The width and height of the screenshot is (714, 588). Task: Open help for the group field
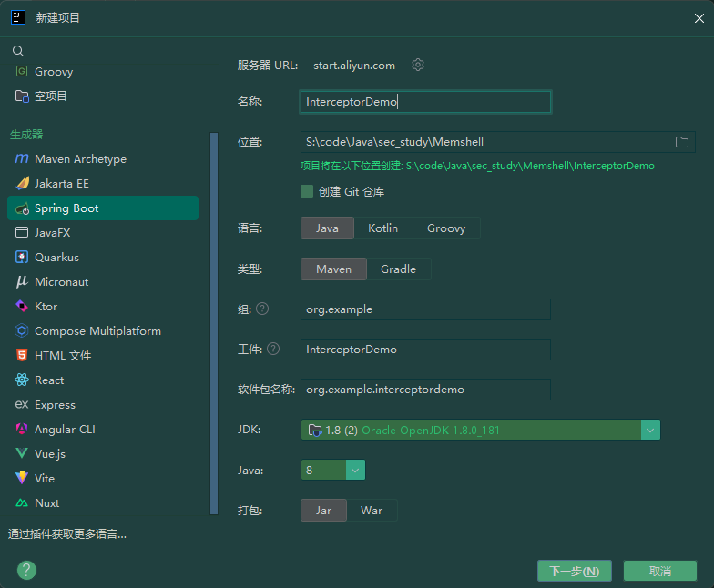point(262,309)
